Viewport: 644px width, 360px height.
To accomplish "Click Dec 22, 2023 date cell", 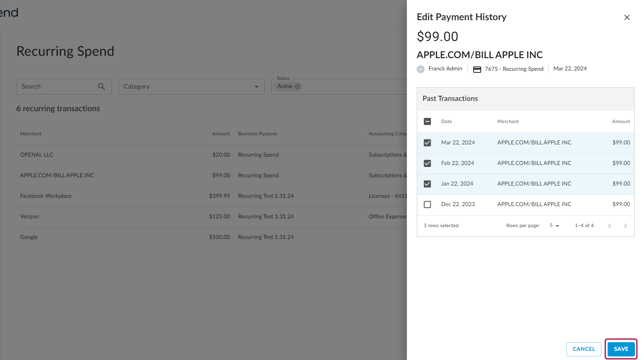I will (x=458, y=204).
